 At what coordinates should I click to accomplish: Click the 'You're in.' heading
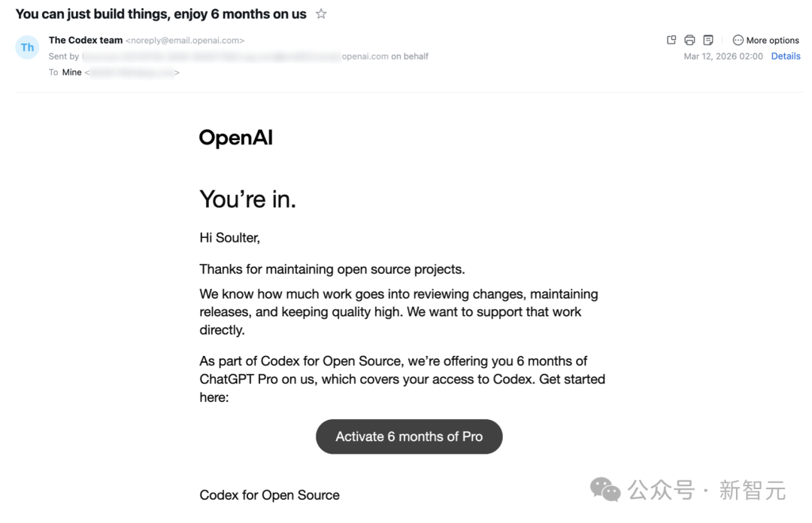[x=247, y=199]
